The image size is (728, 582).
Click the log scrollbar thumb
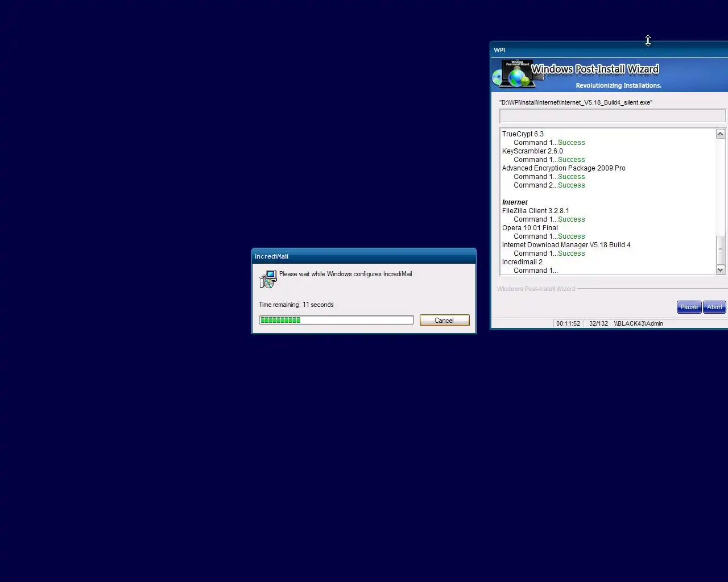click(720, 250)
